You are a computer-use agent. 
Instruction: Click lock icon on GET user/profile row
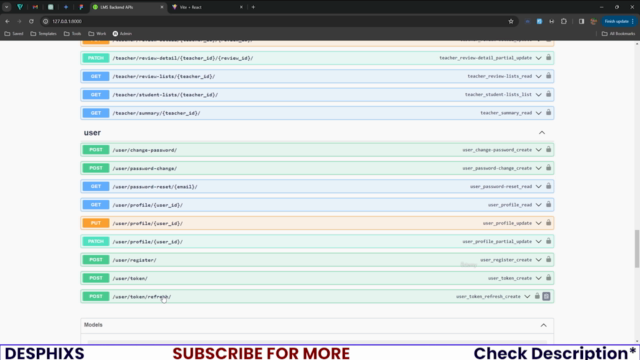click(x=549, y=204)
